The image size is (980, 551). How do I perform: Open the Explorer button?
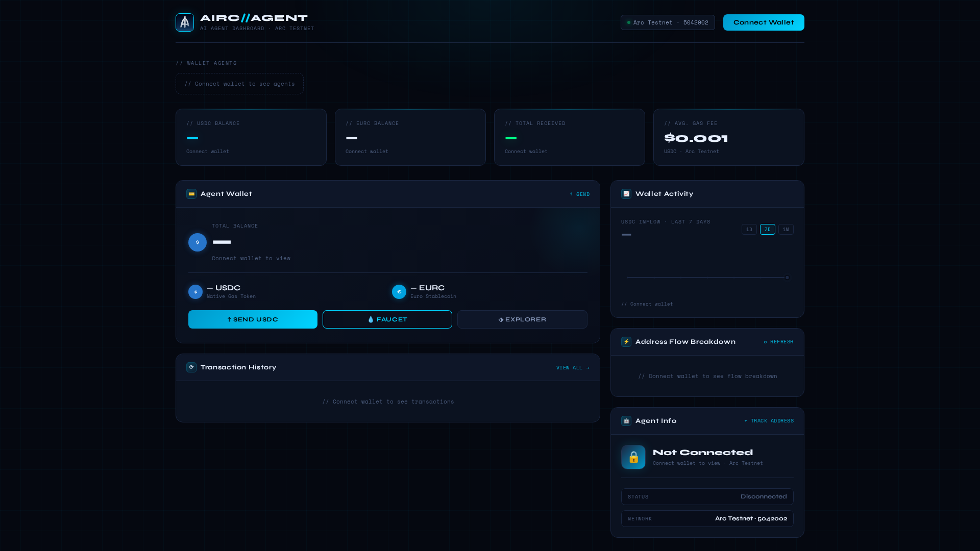[522, 319]
